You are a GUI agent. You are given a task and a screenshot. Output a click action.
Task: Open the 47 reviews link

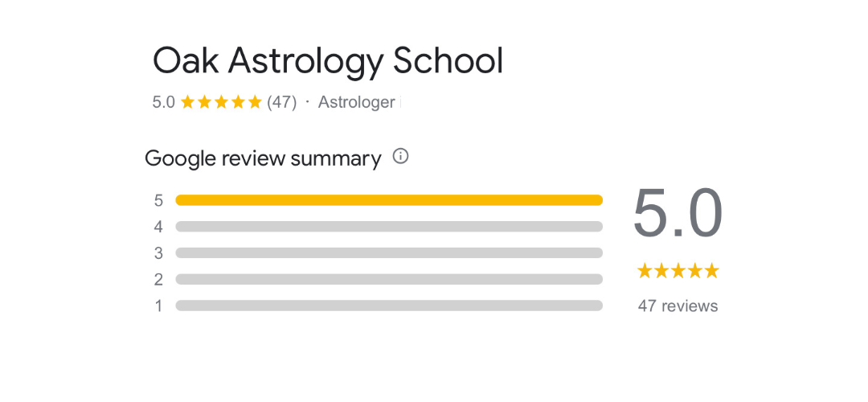tap(678, 306)
